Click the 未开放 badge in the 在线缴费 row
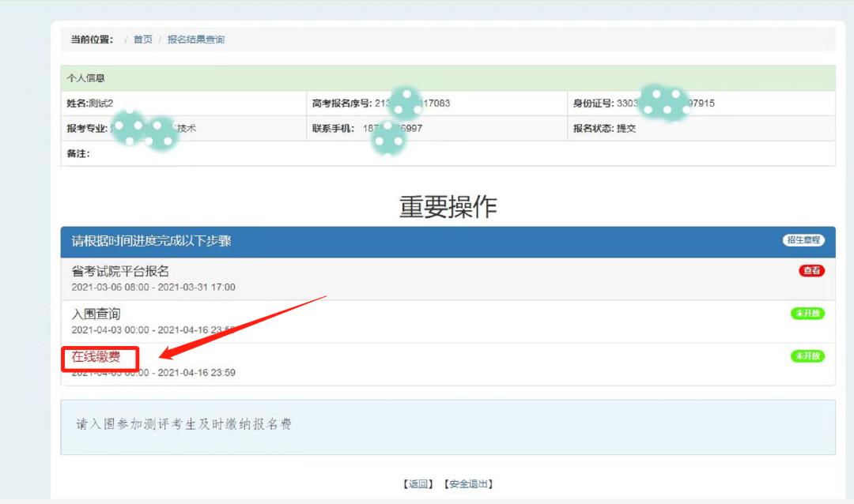Screen dimensions: 854x504 pos(807,356)
